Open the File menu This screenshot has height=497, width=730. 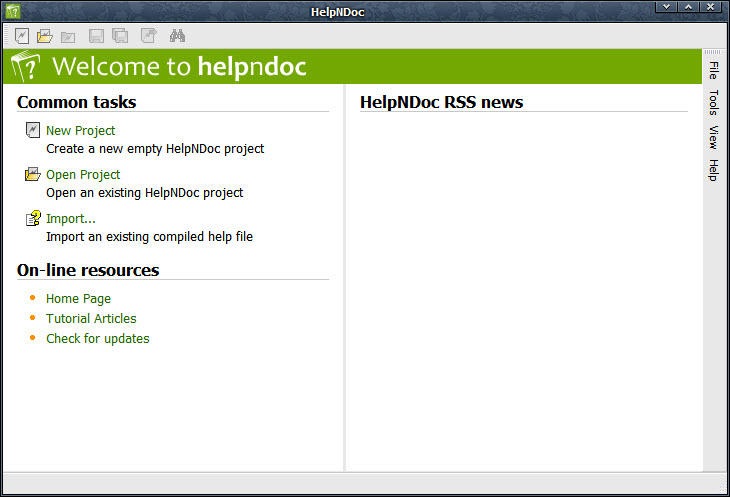pyautogui.click(x=714, y=70)
